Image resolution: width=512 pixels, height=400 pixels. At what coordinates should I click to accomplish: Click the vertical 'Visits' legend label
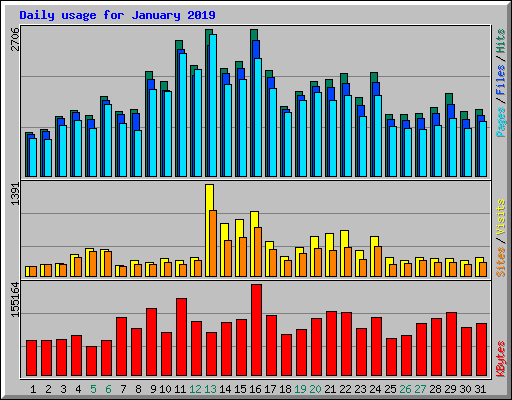click(x=501, y=217)
